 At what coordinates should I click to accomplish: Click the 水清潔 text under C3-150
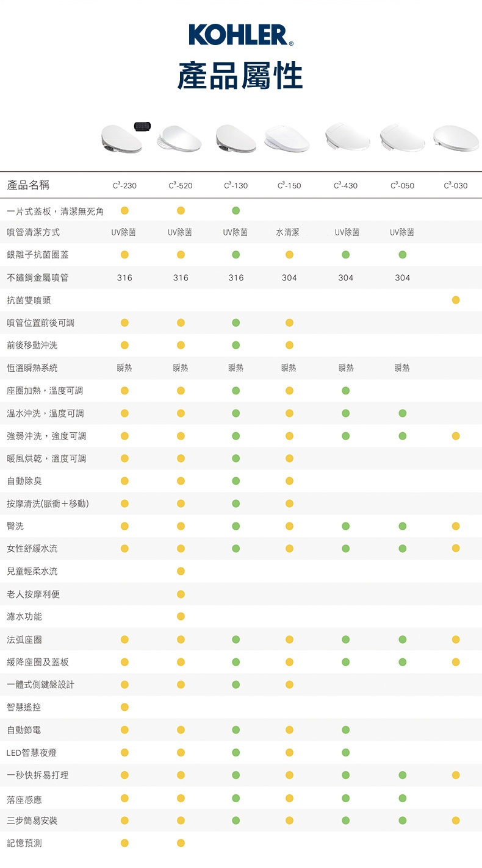click(x=287, y=232)
